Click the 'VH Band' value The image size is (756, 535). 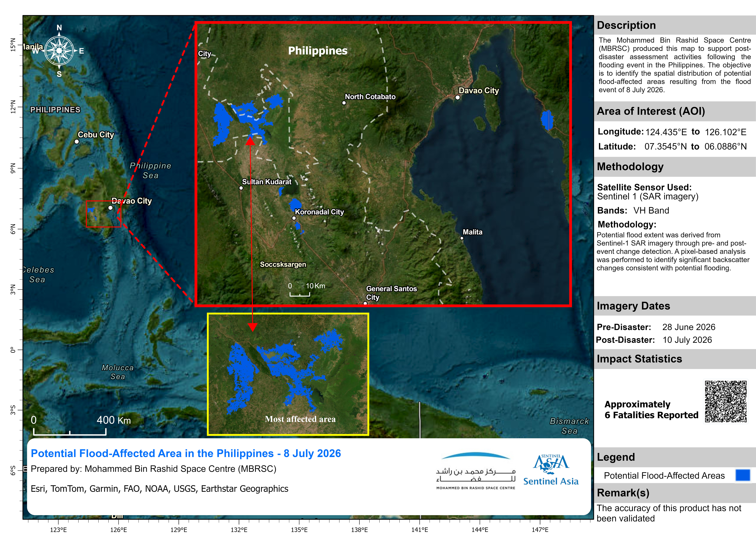(651, 210)
